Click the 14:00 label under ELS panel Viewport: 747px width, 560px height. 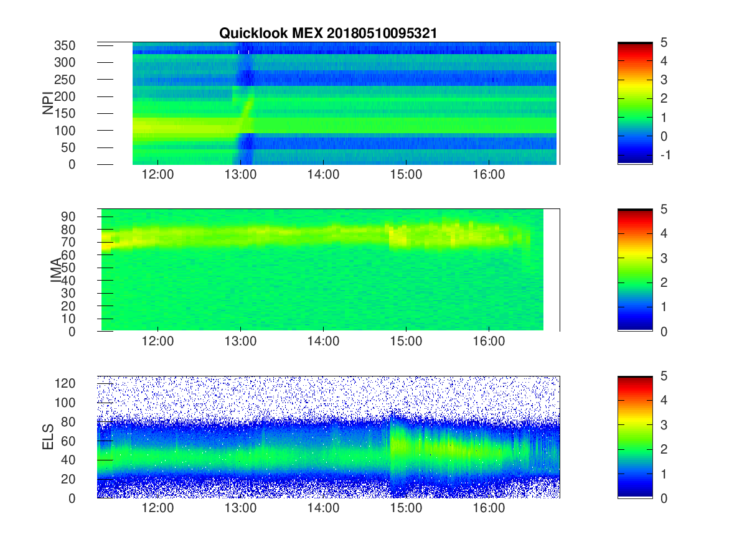tap(324, 510)
